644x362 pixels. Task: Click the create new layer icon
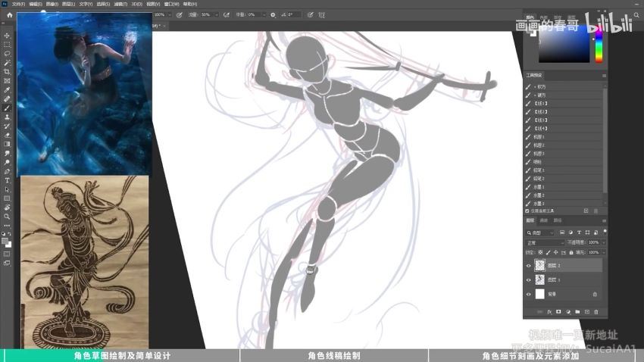[x=586, y=311]
